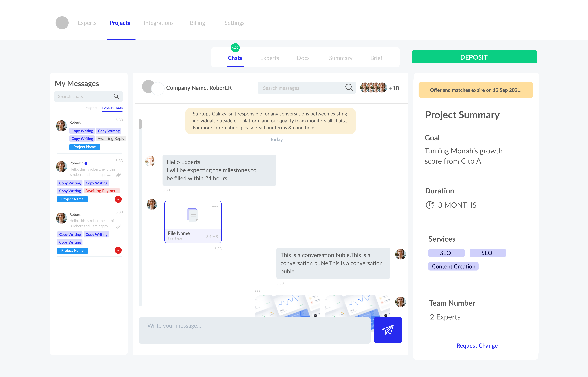Image resolution: width=588 pixels, height=377 pixels.
Task: Click the red +4 badge in the Awaiting Payment chat
Action: [118, 199]
